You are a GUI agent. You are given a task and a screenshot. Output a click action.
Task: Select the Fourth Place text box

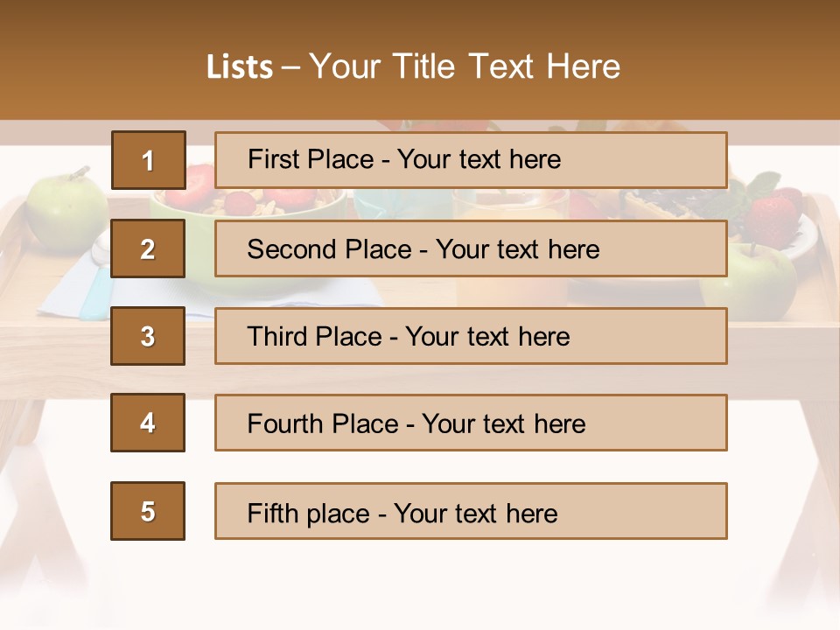(471, 423)
